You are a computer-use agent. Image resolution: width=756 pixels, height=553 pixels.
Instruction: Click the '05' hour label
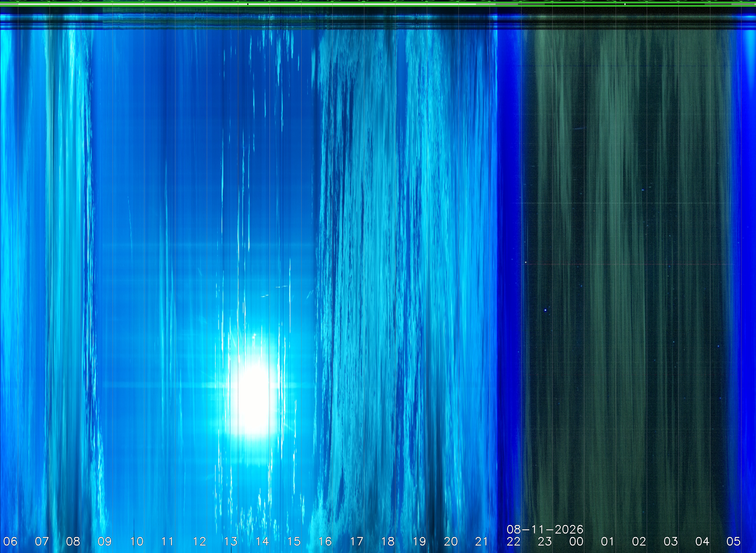coord(733,541)
